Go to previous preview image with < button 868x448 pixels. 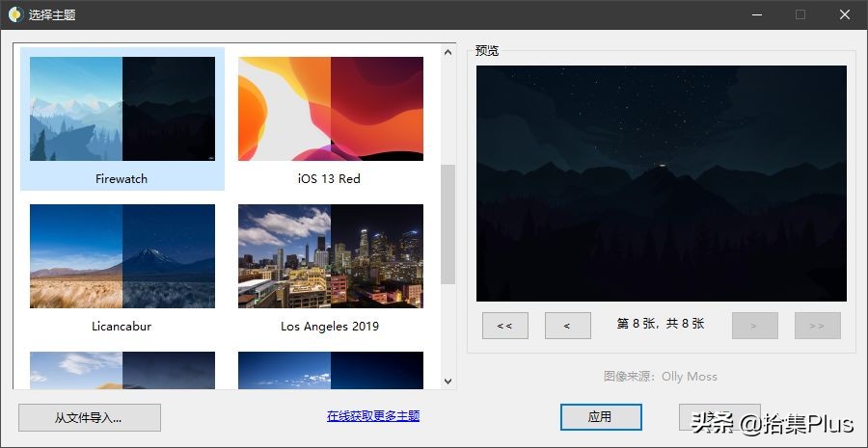[567, 326]
